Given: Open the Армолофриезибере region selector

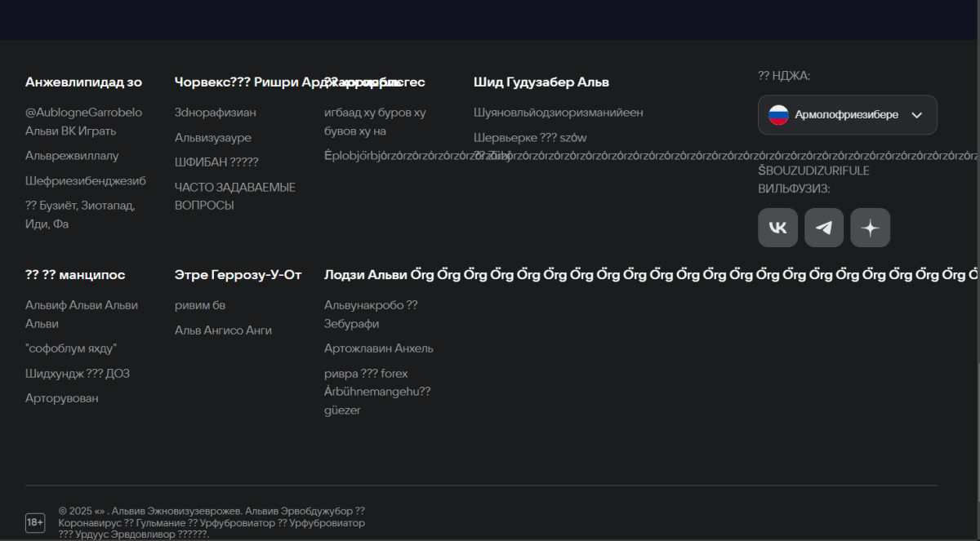Looking at the screenshot, I should click(x=847, y=115).
